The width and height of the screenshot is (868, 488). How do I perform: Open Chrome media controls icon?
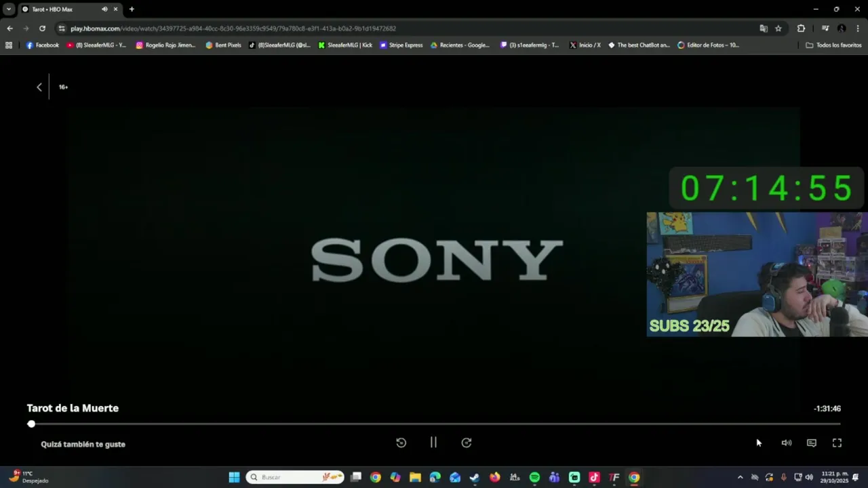(x=825, y=28)
